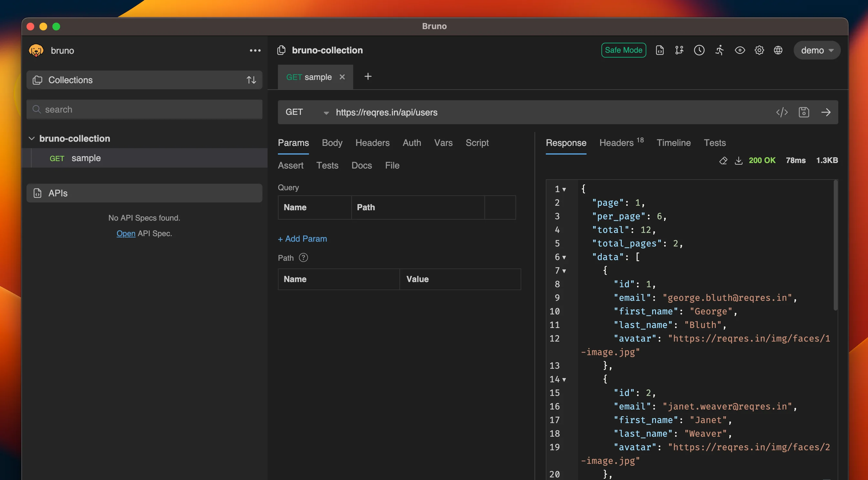Collapse the bruno-collection tree chevron
The width and height of the screenshot is (868, 480).
tap(32, 138)
